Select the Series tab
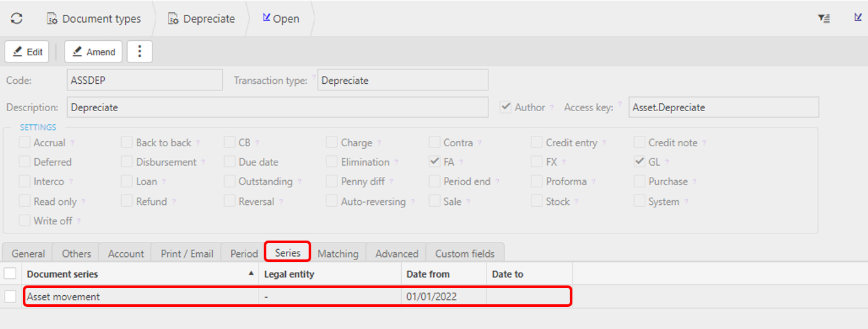 (x=288, y=253)
